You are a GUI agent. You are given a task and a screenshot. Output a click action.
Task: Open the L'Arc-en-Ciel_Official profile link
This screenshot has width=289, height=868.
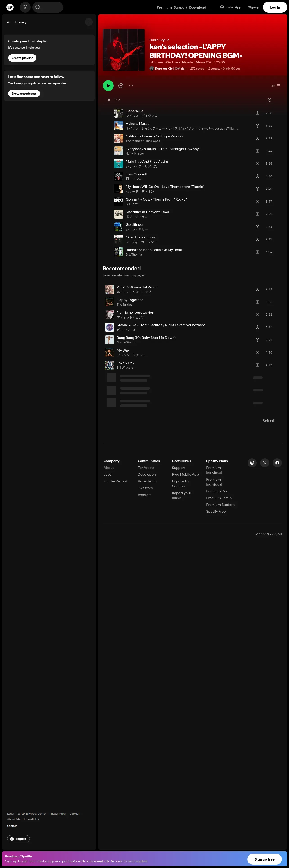[x=170, y=69]
